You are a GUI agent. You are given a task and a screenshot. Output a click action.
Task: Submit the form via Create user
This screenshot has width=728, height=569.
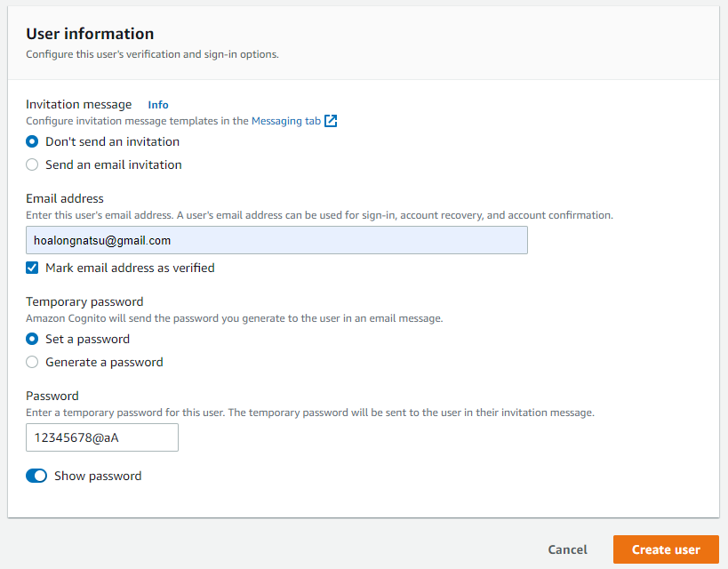pos(665,549)
